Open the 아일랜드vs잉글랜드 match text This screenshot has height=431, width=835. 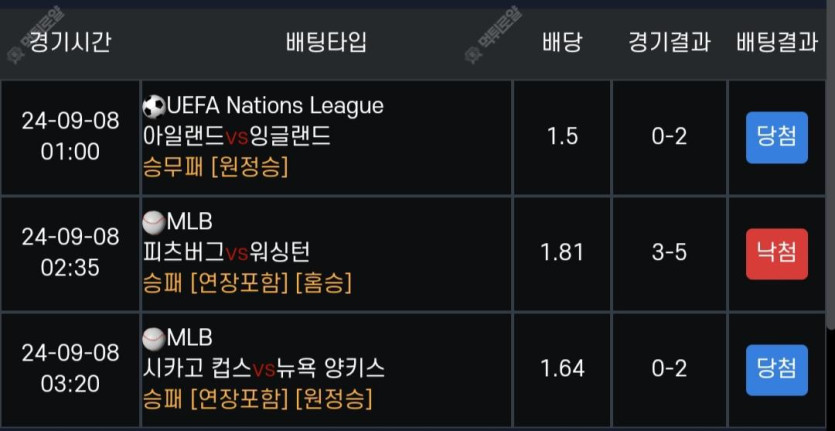(x=237, y=137)
